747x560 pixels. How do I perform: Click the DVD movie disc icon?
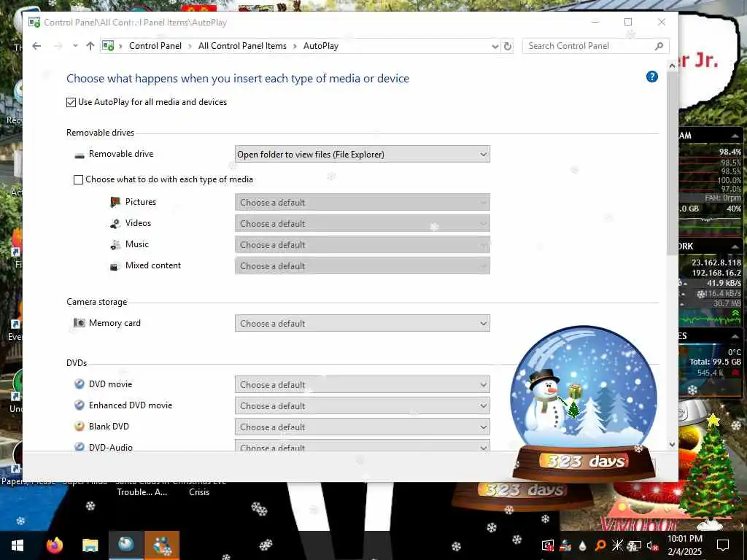tap(79, 384)
